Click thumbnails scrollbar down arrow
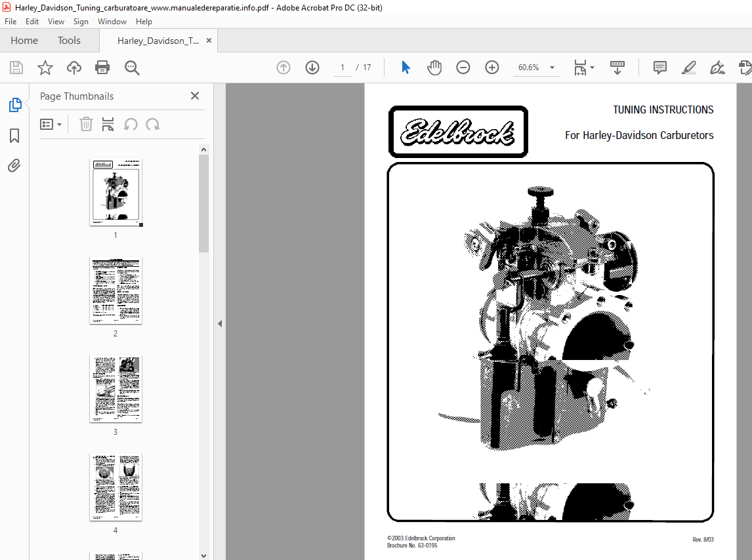The width and height of the screenshot is (752, 560). point(204,555)
